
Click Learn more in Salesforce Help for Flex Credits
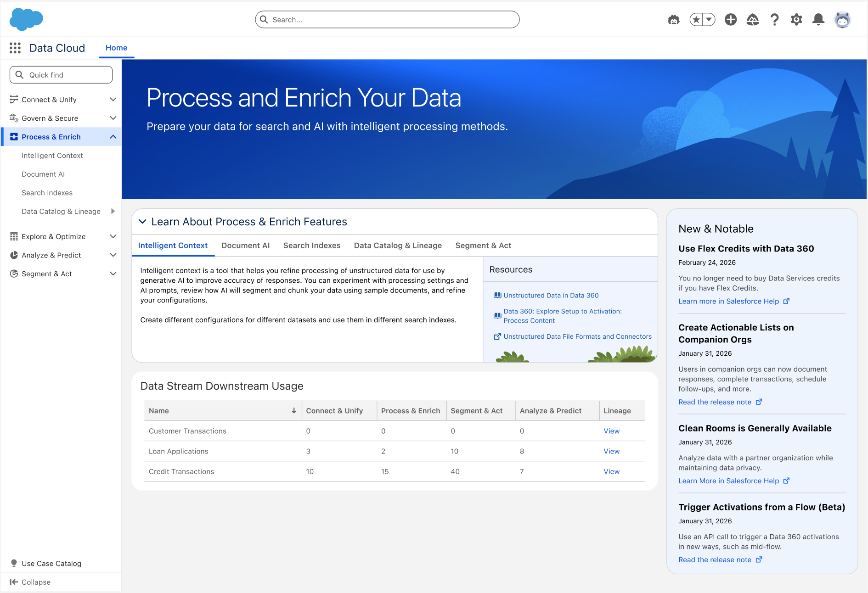729,301
